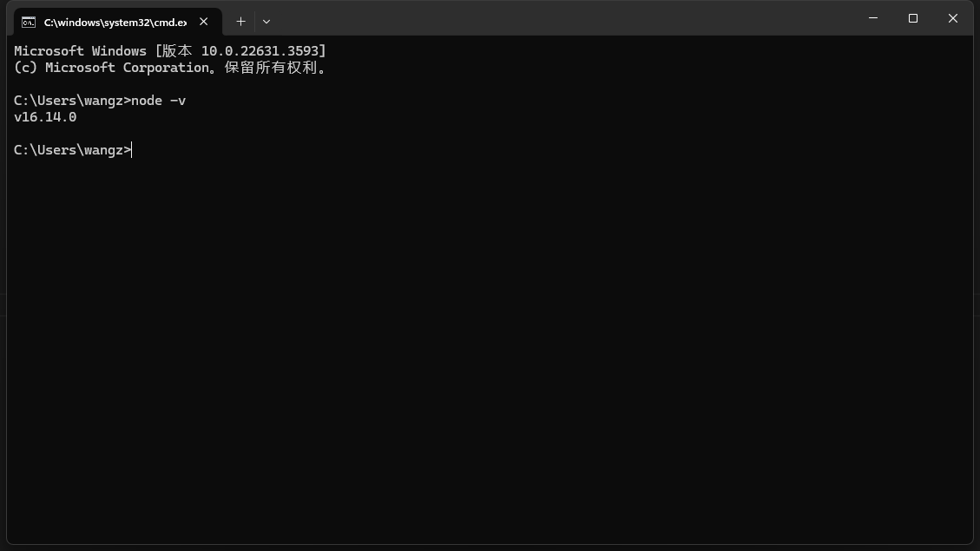This screenshot has width=980, height=551.
Task: Click the 版本 label in the first line
Action: point(177,50)
